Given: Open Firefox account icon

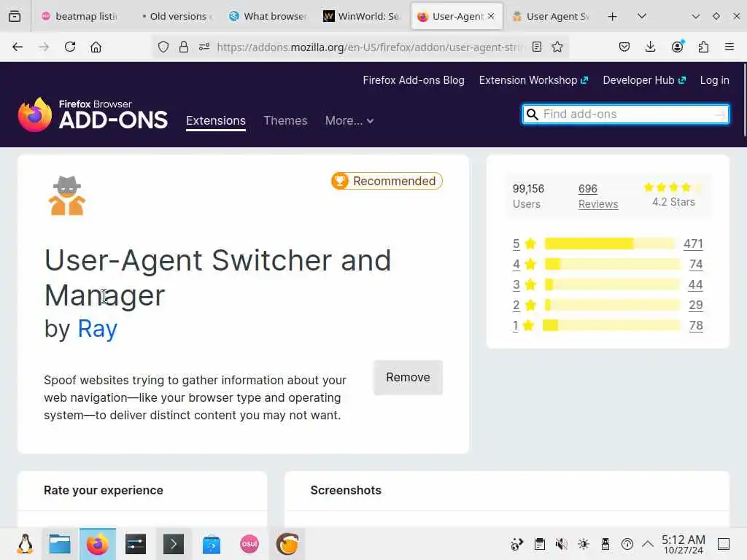Looking at the screenshot, I should coord(677,46).
